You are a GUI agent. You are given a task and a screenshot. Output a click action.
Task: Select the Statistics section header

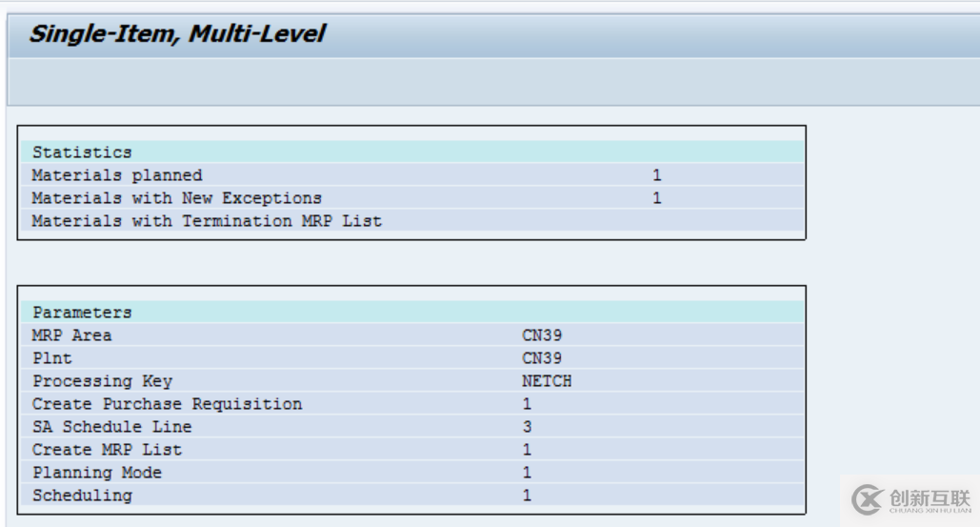pyautogui.click(x=82, y=152)
